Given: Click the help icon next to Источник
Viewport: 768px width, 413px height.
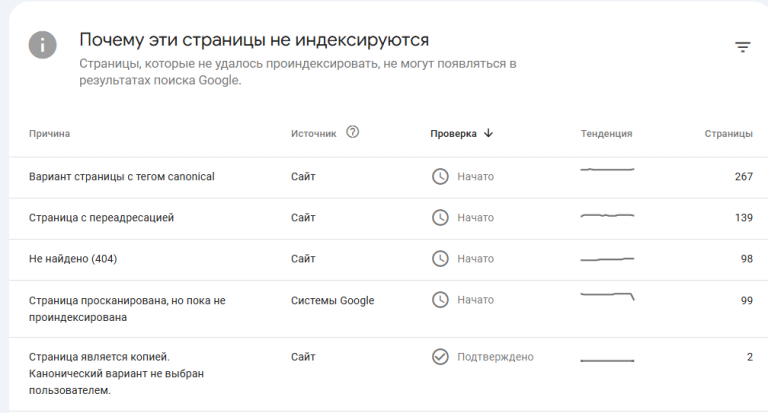Looking at the screenshot, I should pos(352,132).
